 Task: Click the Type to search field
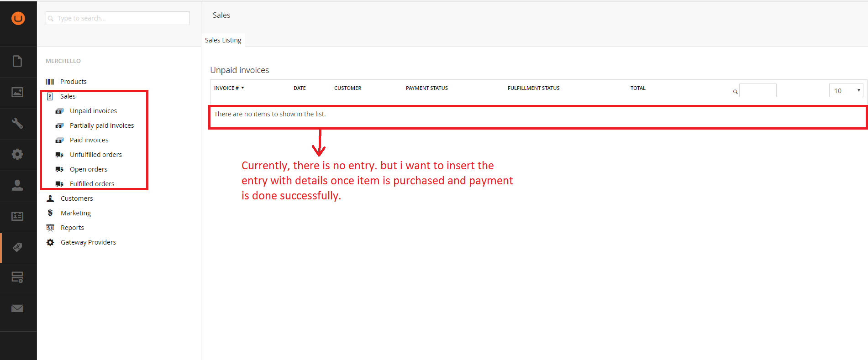coord(117,18)
